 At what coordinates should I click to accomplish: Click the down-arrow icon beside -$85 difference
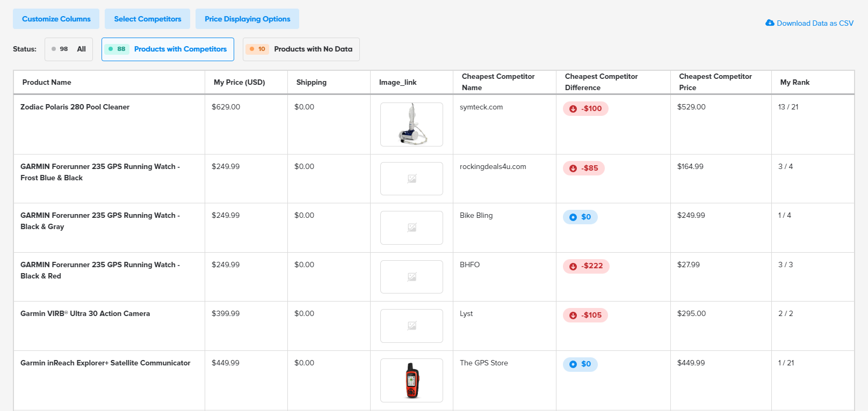click(x=573, y=168)
